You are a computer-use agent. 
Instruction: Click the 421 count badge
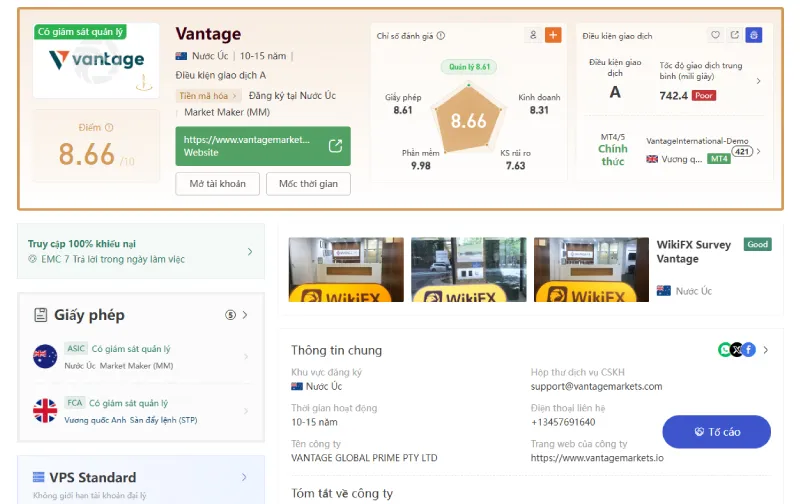click(x=742, y=152)
